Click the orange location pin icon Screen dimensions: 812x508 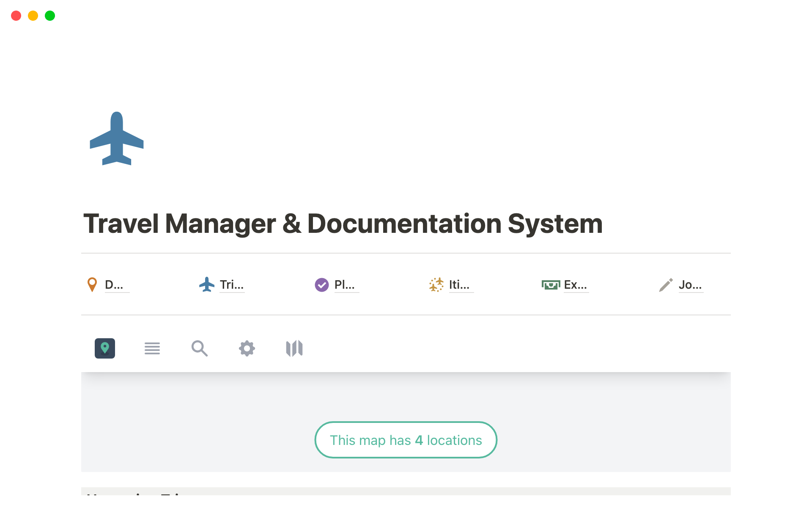[x=92, y=285]
